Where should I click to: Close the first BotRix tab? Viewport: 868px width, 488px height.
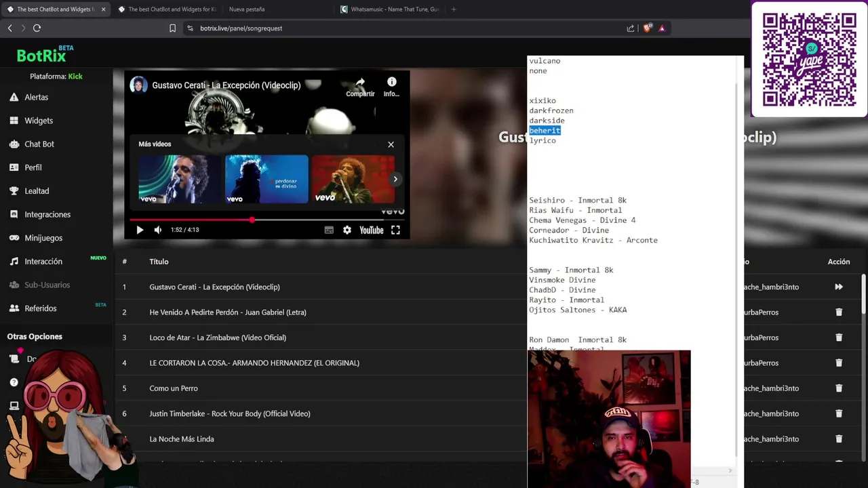click(x=104, y=9)
